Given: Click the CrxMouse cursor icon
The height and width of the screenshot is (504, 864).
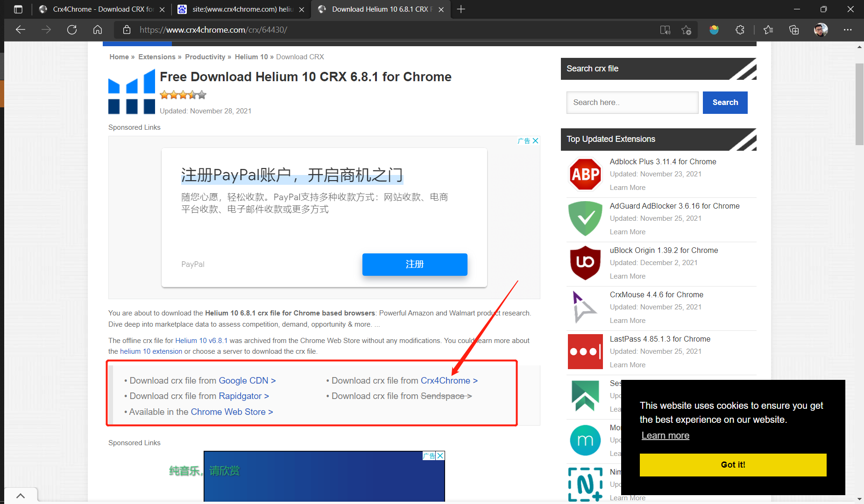Looking at the screenshot, I should click(x=585, y=307).
